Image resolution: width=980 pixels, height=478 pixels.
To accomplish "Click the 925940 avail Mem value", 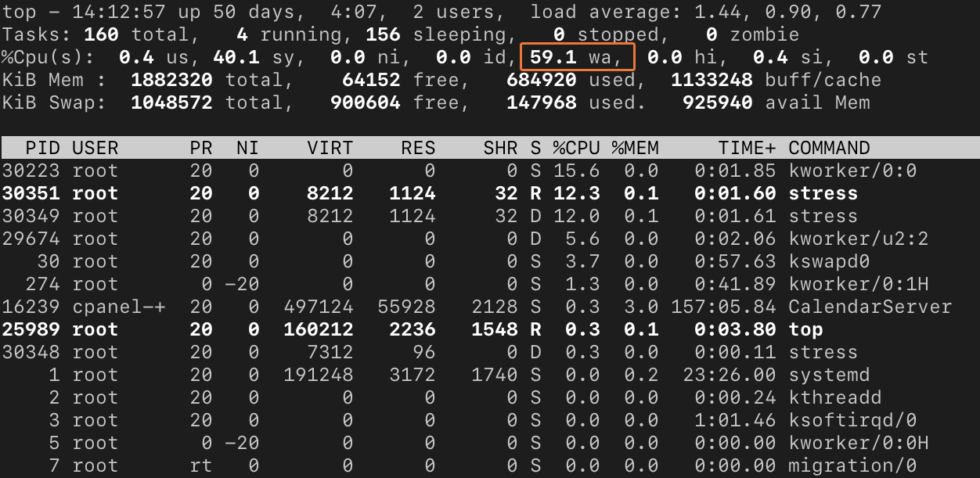I will [x=776, y=102].
